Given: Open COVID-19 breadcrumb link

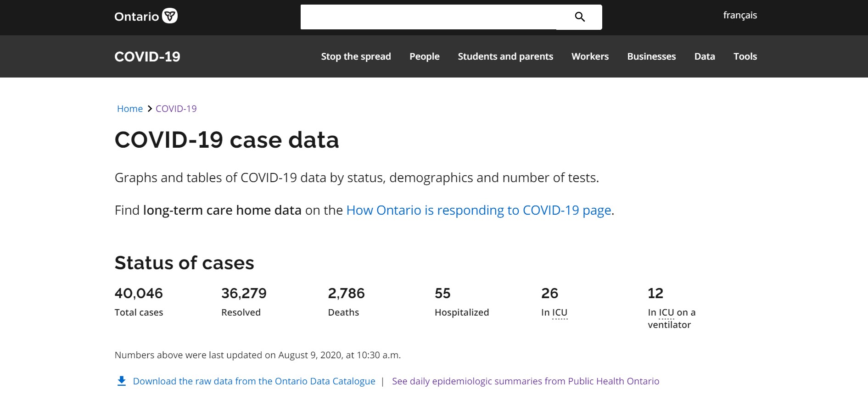Looking at the screenshot, I should point(176,109).
